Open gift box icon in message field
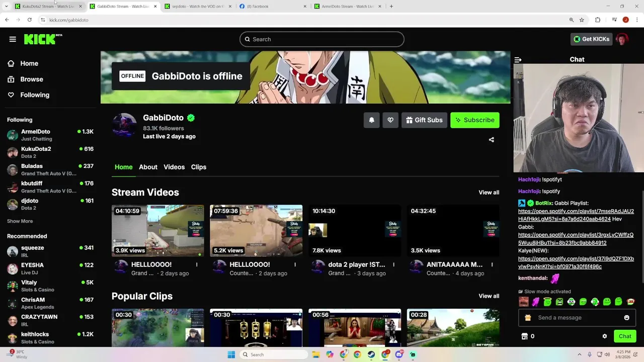This screenshot has width=644, height=362. (528, 318)
